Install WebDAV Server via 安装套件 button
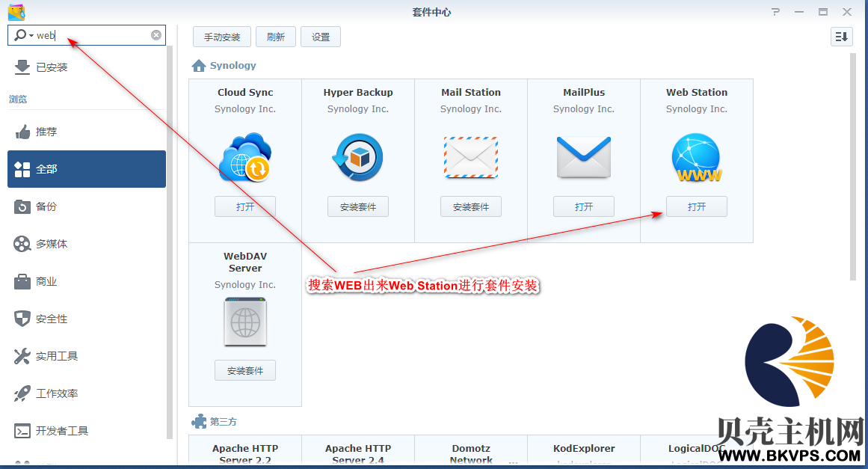 [x=245, y=371]
